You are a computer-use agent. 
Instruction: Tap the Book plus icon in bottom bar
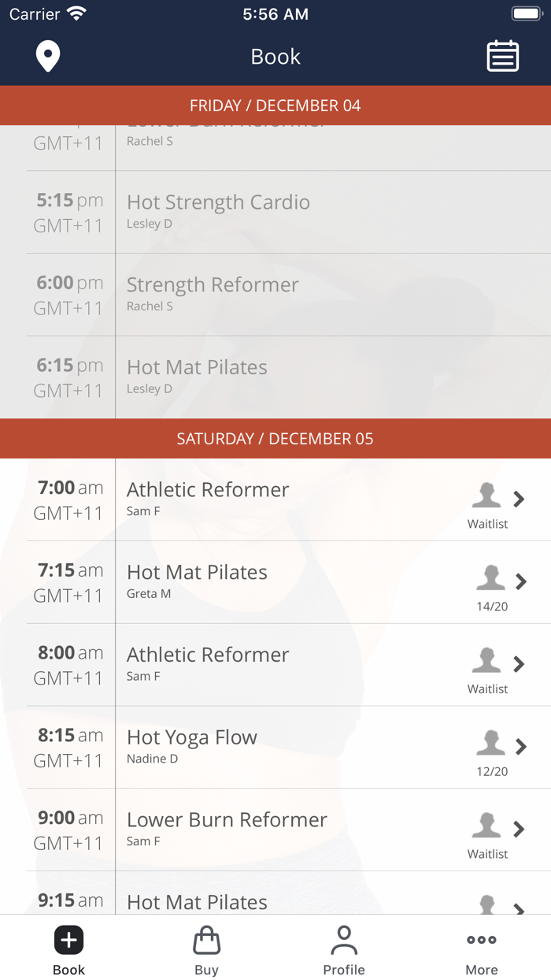point(68,939)
